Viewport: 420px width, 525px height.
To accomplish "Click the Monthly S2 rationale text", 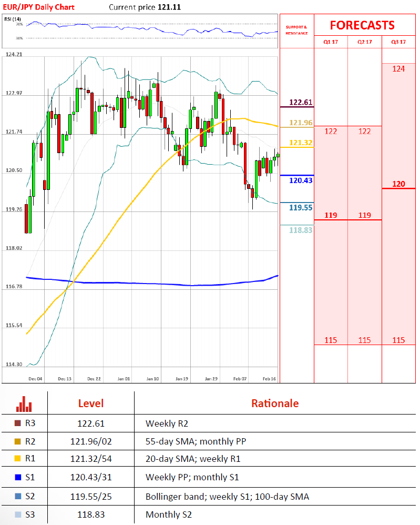I will [x=169, y=514].
